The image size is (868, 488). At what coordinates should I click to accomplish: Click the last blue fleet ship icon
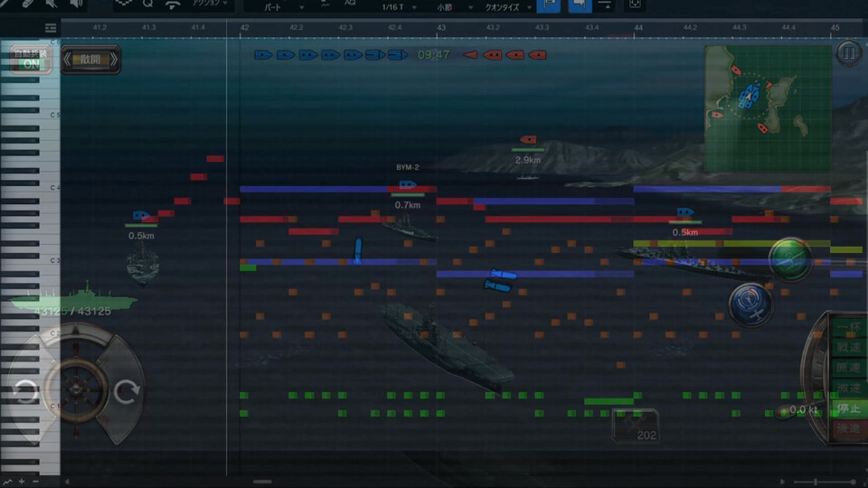point(398,55)
